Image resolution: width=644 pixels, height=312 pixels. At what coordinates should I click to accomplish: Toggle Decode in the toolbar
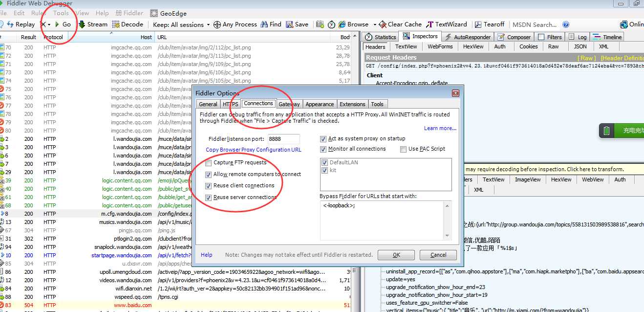[x=128, y=24]
